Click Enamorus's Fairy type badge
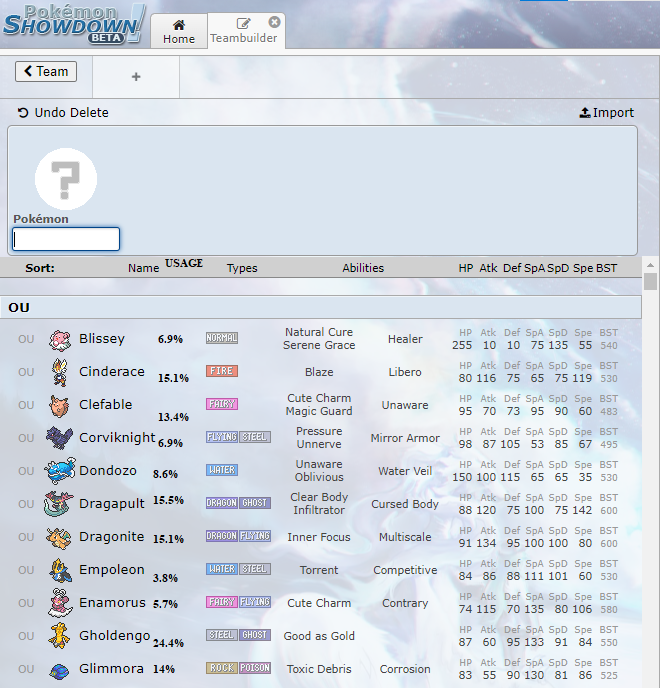Viewport: 672px width, 688px height. click(x=222, y=602)
